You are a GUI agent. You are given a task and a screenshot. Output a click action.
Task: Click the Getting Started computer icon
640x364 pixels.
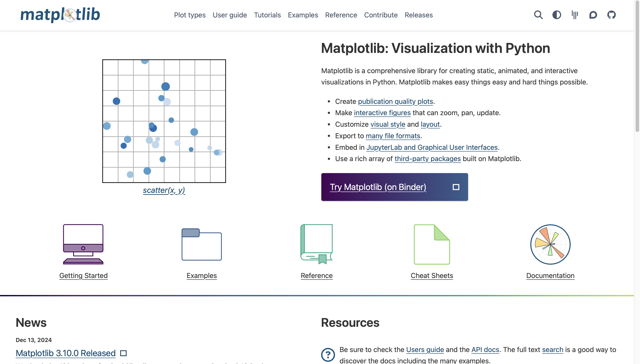pos(83,244)
